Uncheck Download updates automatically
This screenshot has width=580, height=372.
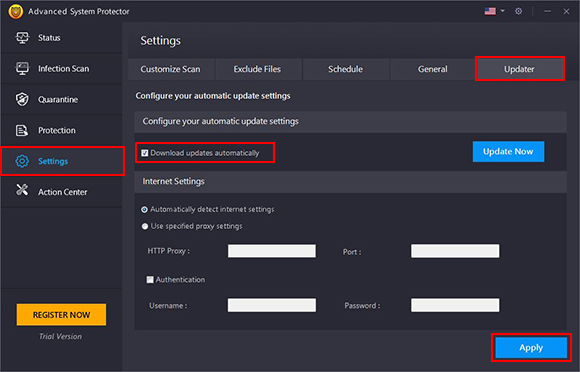point(145,153)
